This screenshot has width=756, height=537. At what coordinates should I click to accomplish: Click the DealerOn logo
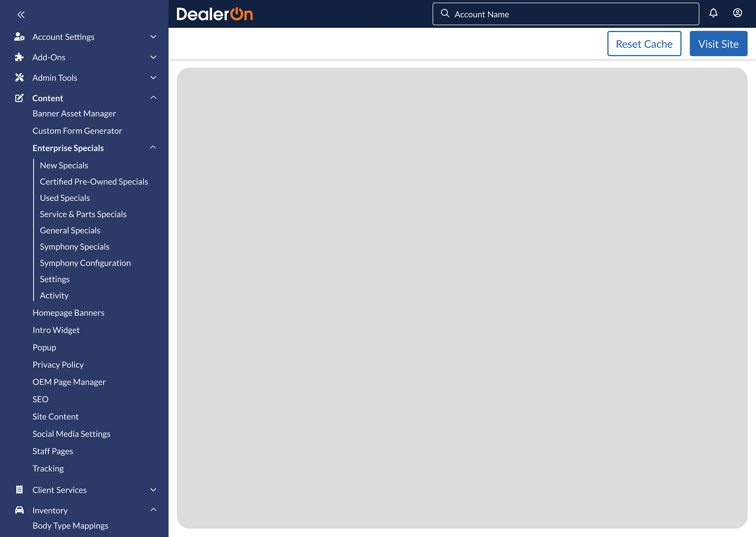coord(215,14)
